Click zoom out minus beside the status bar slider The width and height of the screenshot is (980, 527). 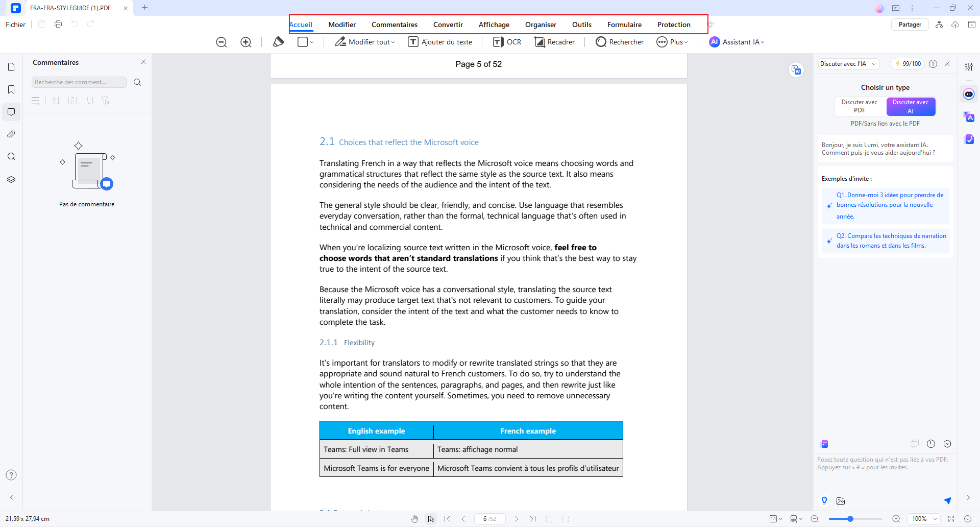pos(815,519)
